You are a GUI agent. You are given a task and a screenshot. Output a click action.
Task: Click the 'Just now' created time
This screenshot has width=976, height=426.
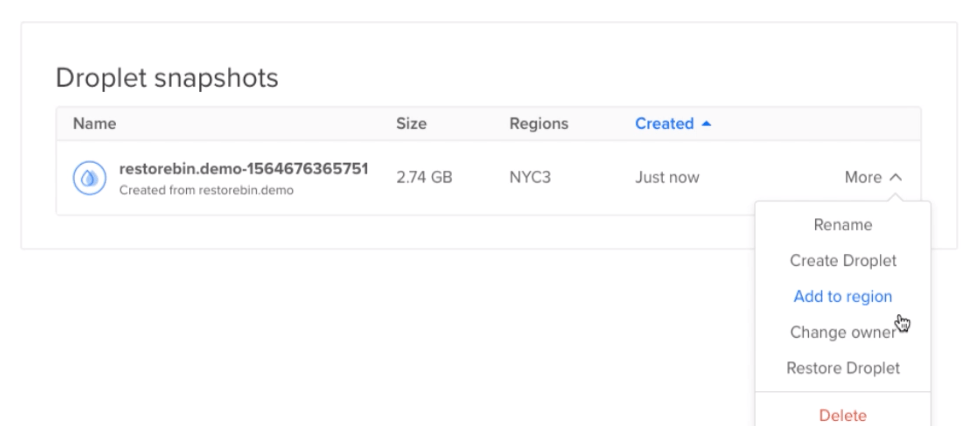point(667,178)
